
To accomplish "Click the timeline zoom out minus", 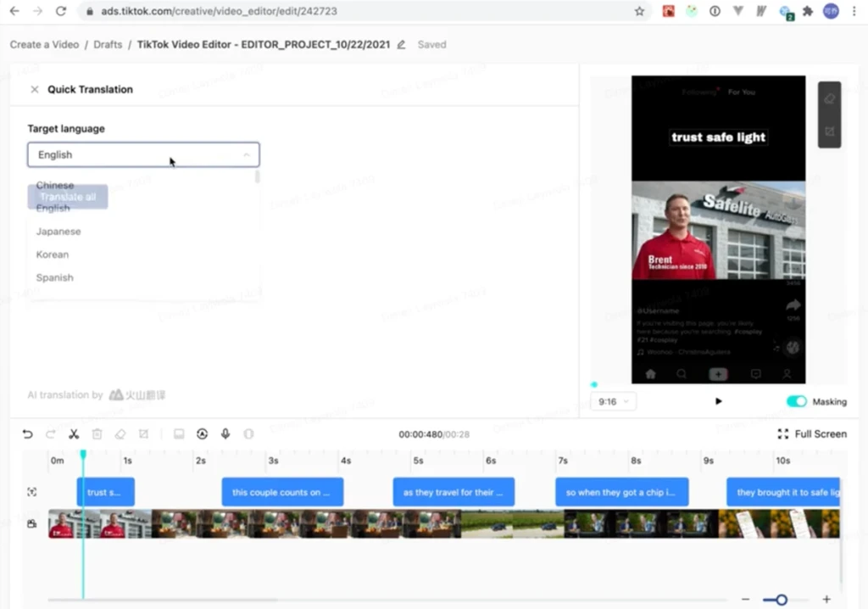I will pyautogui.click(x=746, y=599).
